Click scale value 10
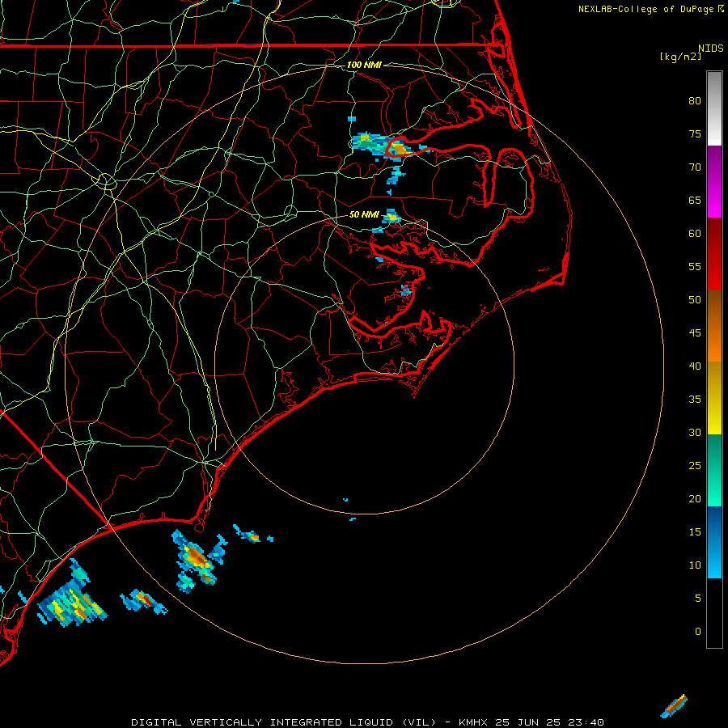Screen dimensions: 728x728 coord(695,565)
